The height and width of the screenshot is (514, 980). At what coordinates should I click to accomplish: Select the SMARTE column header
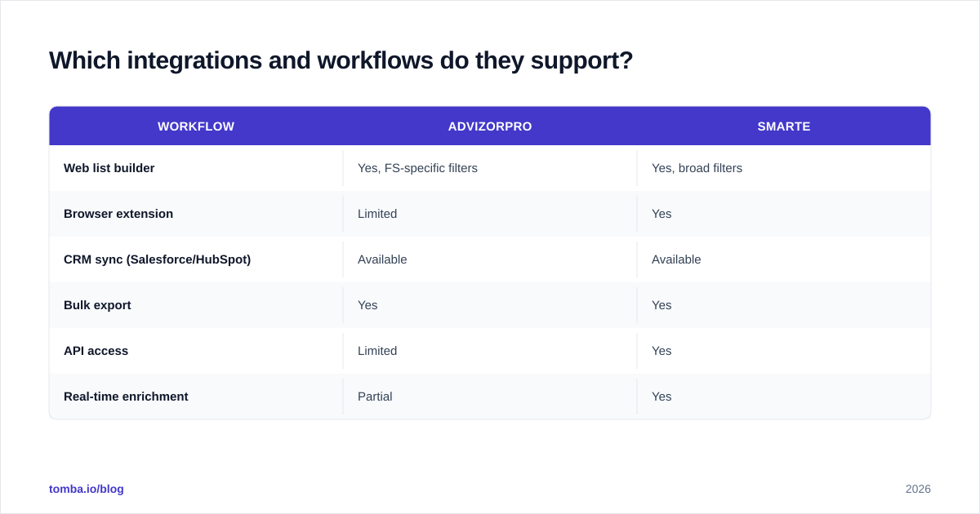[x=784, y=126]
